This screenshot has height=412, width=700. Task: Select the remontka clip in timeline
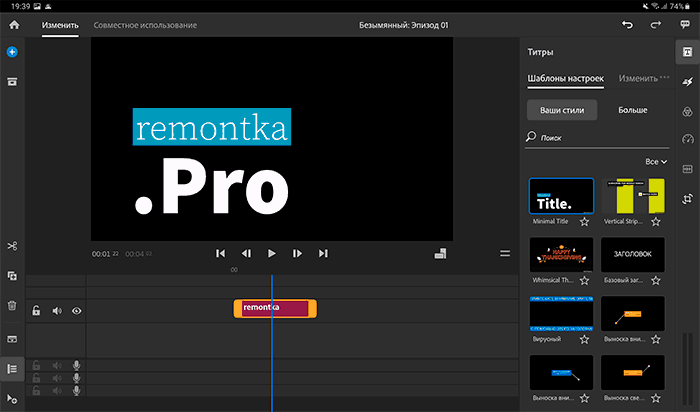[x=275, y=308]
